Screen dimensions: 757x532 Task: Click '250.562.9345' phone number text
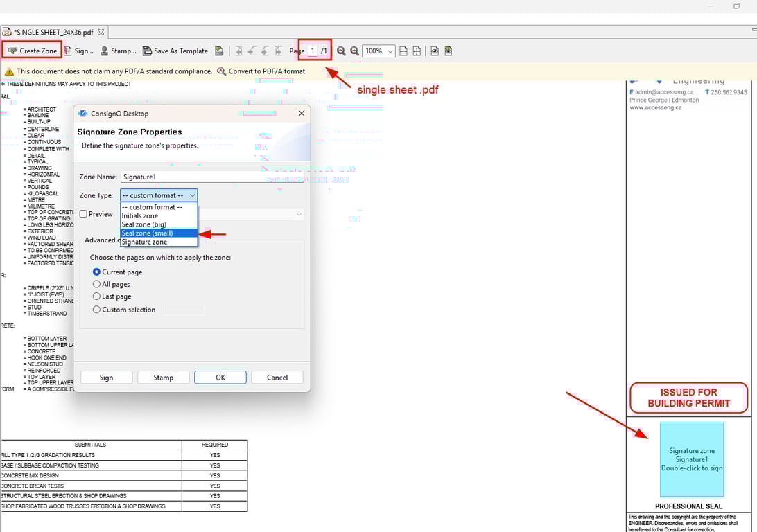click(x=729, y=92)
